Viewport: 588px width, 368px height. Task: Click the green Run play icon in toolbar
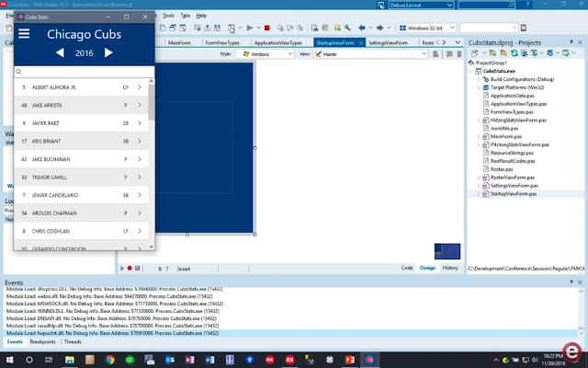(249, 28)
